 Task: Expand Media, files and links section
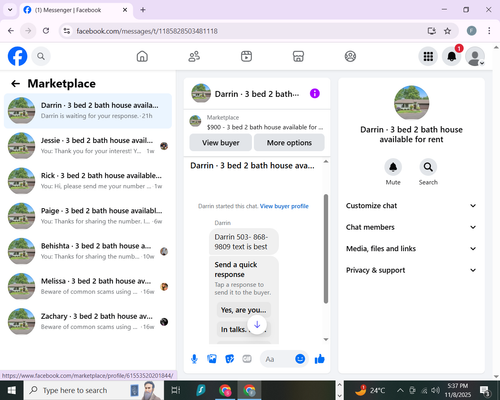[411, 249]
